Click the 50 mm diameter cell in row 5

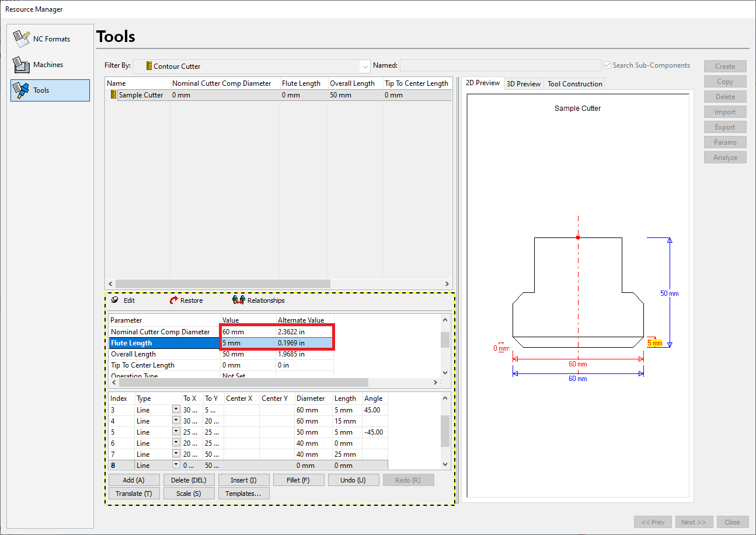click(x=313, y=432)
